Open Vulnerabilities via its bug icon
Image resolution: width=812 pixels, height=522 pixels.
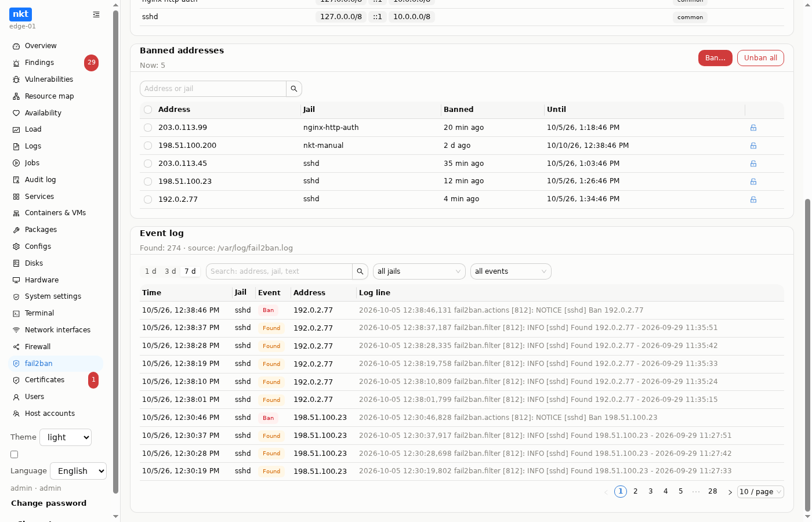16,79
